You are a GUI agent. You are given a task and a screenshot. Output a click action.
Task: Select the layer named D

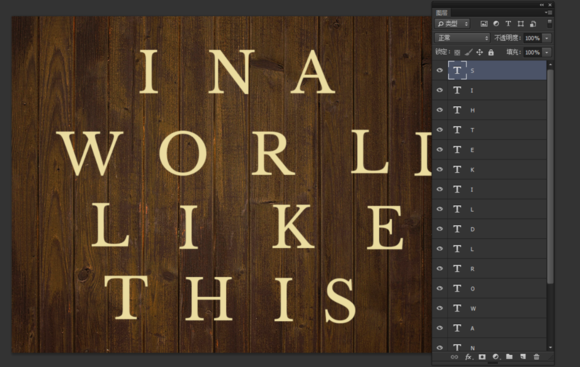coord(497,229)
